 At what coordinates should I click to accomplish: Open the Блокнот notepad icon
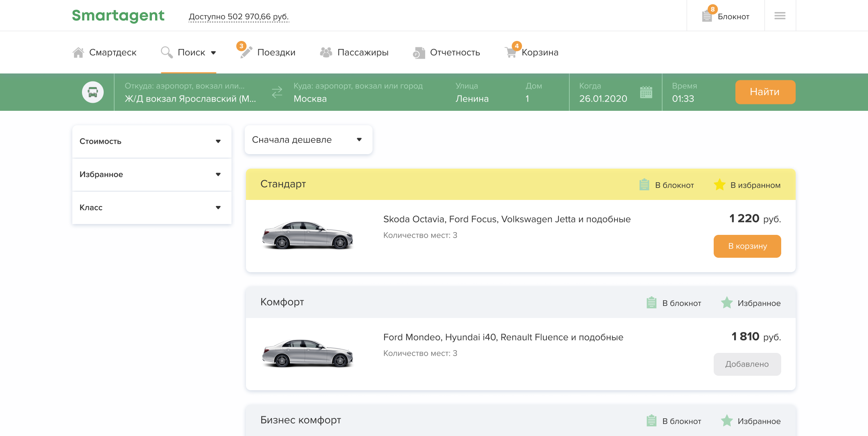coord(707,16)
